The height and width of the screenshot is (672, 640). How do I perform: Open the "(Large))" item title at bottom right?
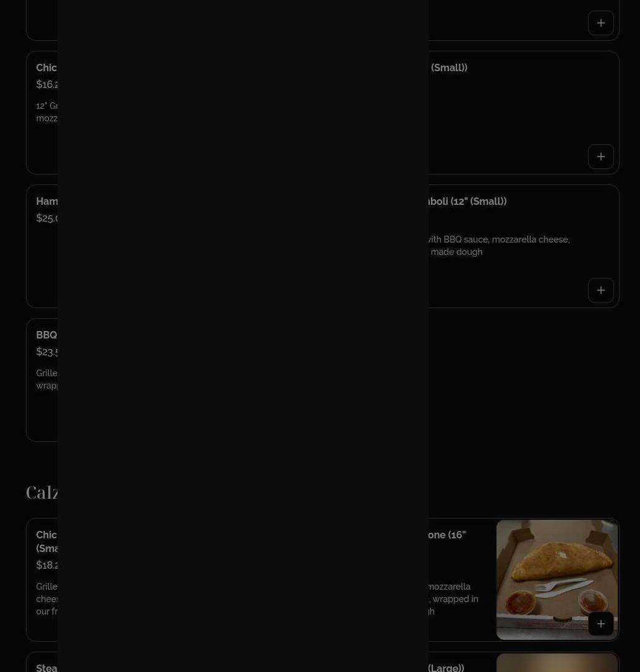pyautogui.click(x=446, y=668)
